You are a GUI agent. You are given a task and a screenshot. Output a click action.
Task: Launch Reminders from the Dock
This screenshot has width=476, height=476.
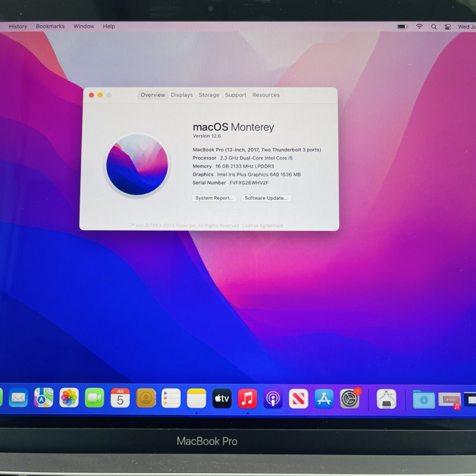point(171,398)
